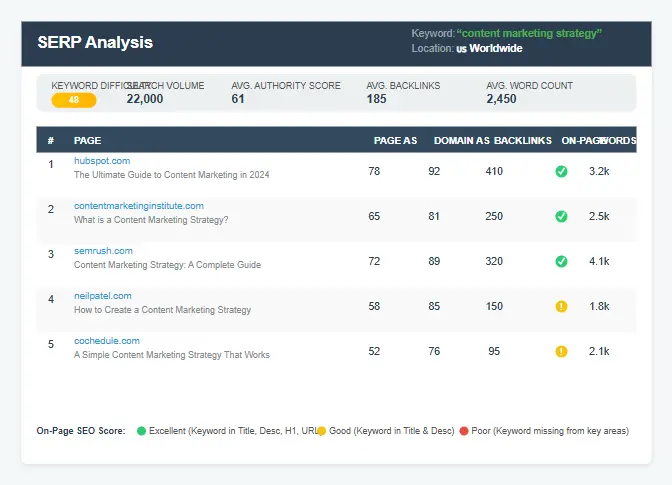Image resolution: width=672 pixels, height=485 pixels.
Task: Click page AS value 65 in row 2
Action: 374,216
